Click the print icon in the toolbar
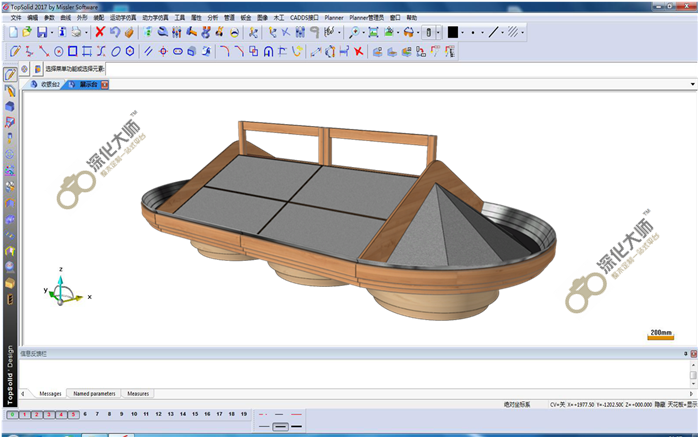Screen dimensions: 700x440 tap(76, 33)
